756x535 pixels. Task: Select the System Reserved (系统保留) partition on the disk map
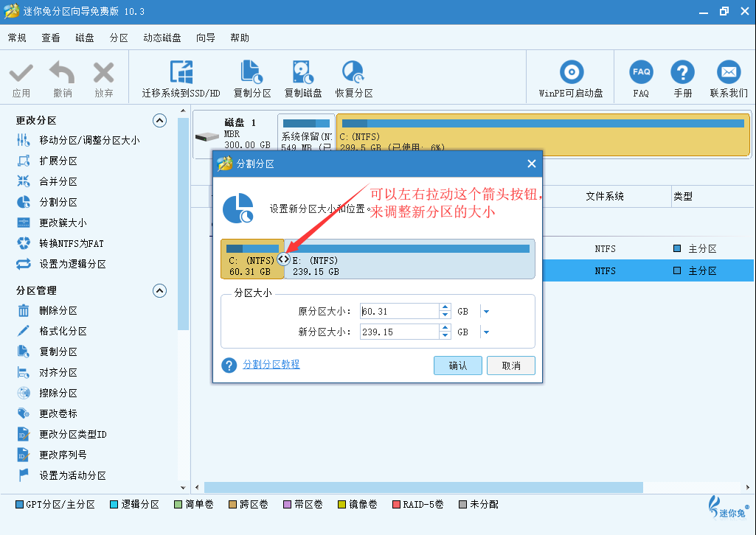click(x=306, y=134)
